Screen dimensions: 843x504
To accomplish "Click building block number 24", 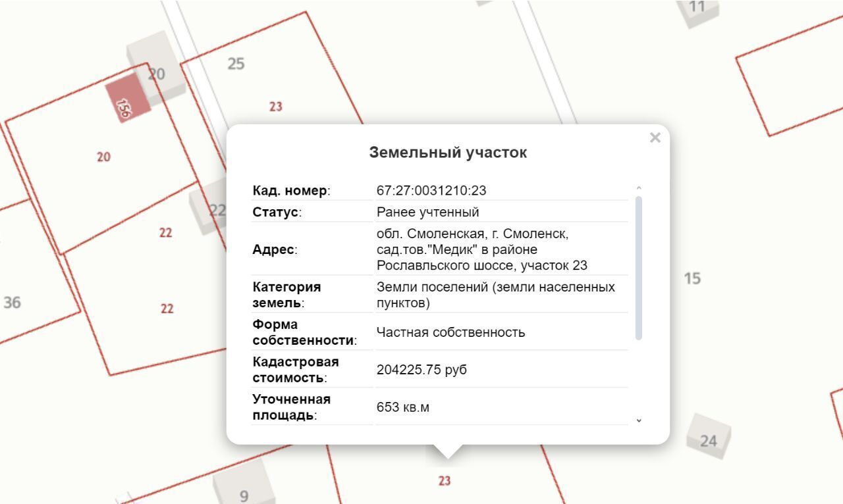I will (x=709, y=437).
